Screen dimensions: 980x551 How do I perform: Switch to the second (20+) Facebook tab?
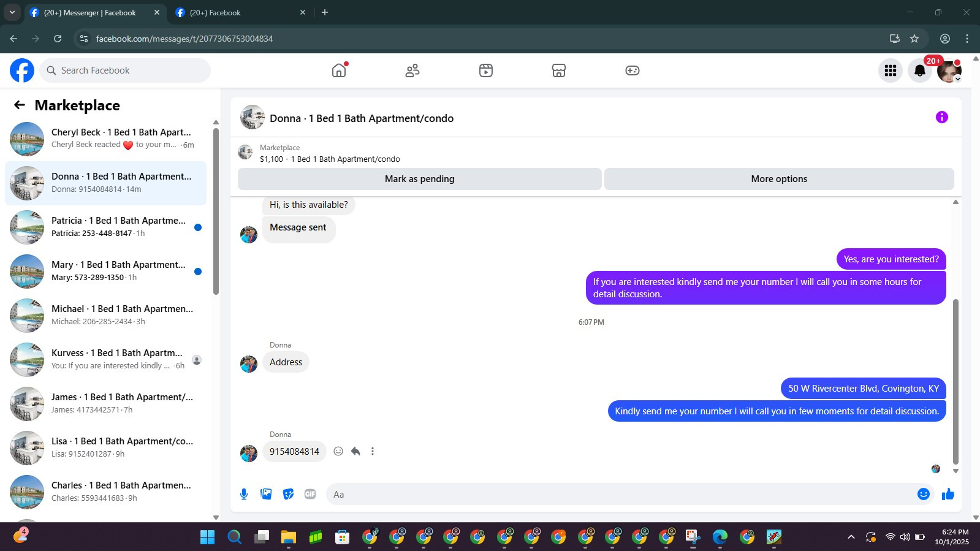240,12
